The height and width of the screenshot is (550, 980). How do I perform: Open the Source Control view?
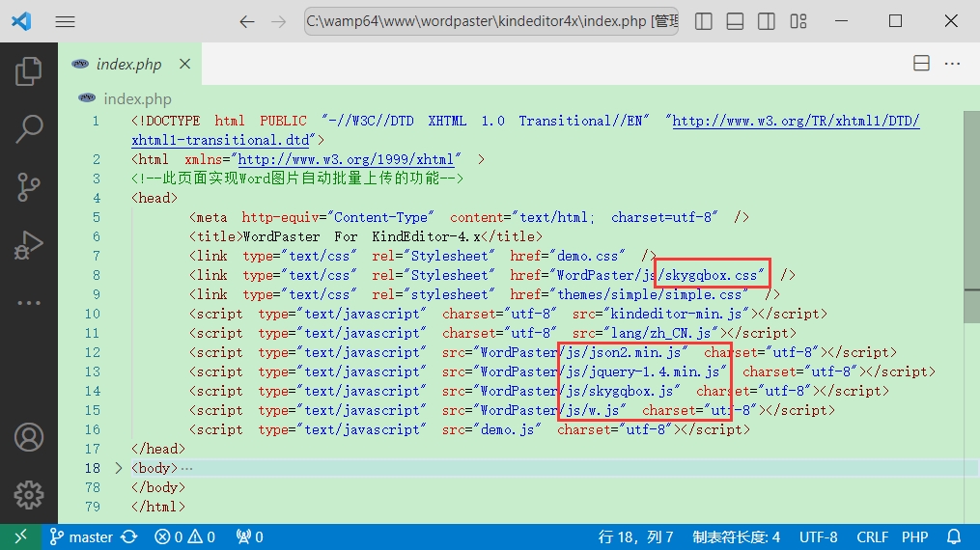coord(29,186)
